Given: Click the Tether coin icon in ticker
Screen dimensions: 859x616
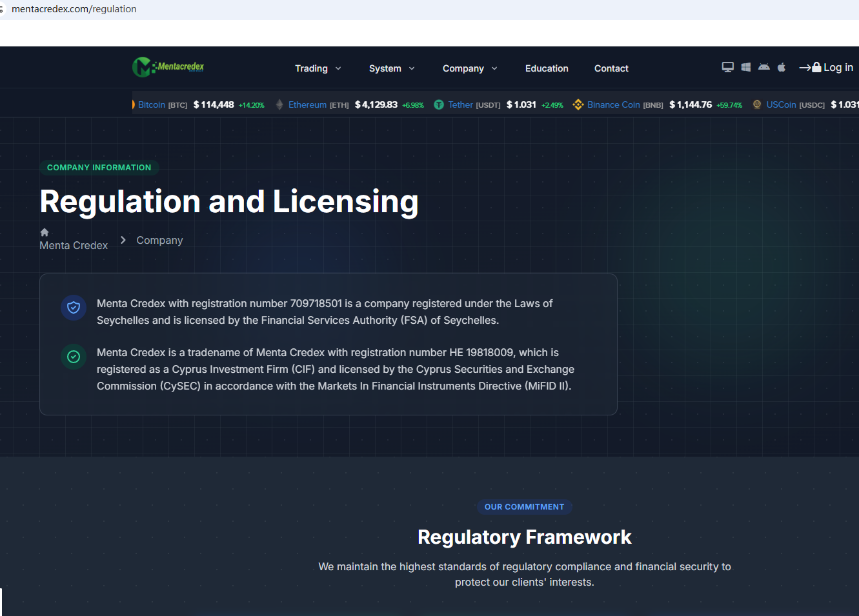Looking at the screenshot, I should (x=439, y=104).
